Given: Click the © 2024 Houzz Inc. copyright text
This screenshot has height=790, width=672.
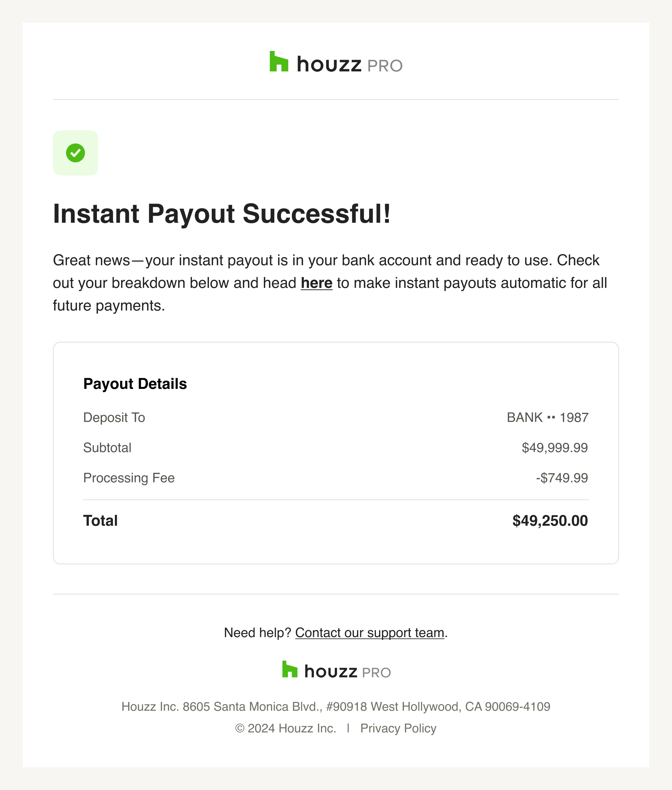Looking at the screenshot, I should 285,728.
